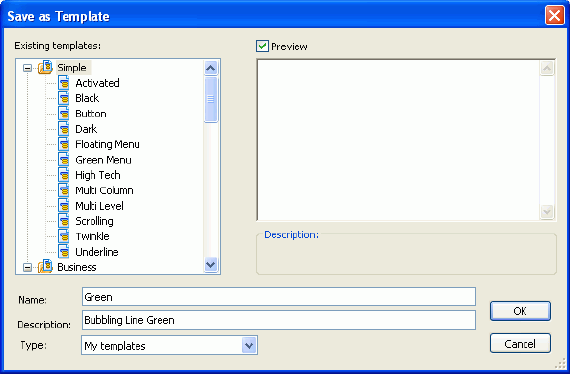Open the Type dropdown list

249,345
